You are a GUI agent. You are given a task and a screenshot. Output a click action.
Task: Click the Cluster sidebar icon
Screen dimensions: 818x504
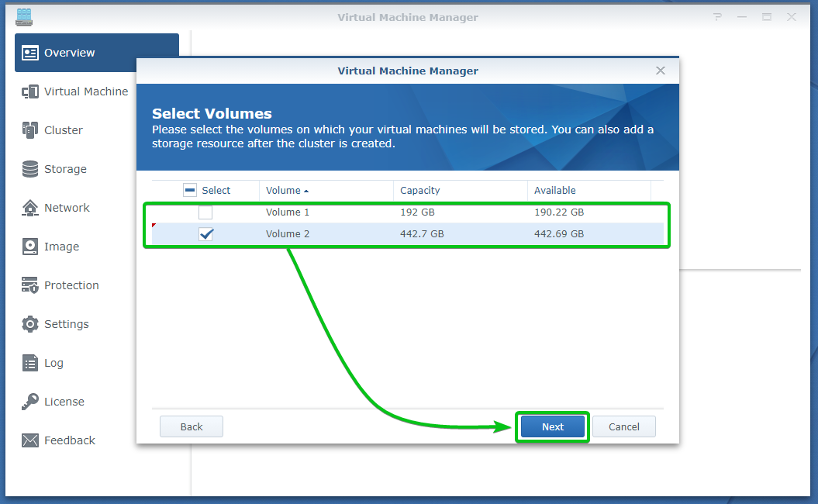[29, 130]
